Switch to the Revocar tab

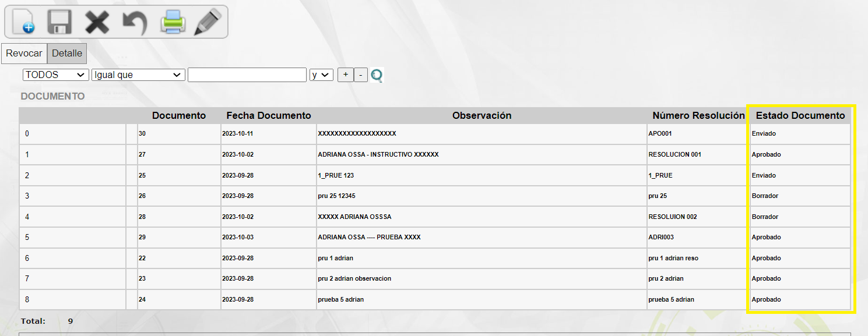tap(24, 54)
